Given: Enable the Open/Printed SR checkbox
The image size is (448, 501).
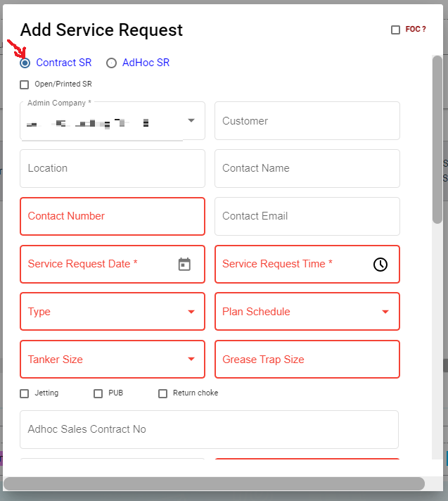Looking at the screenshot, I should 25,84.
